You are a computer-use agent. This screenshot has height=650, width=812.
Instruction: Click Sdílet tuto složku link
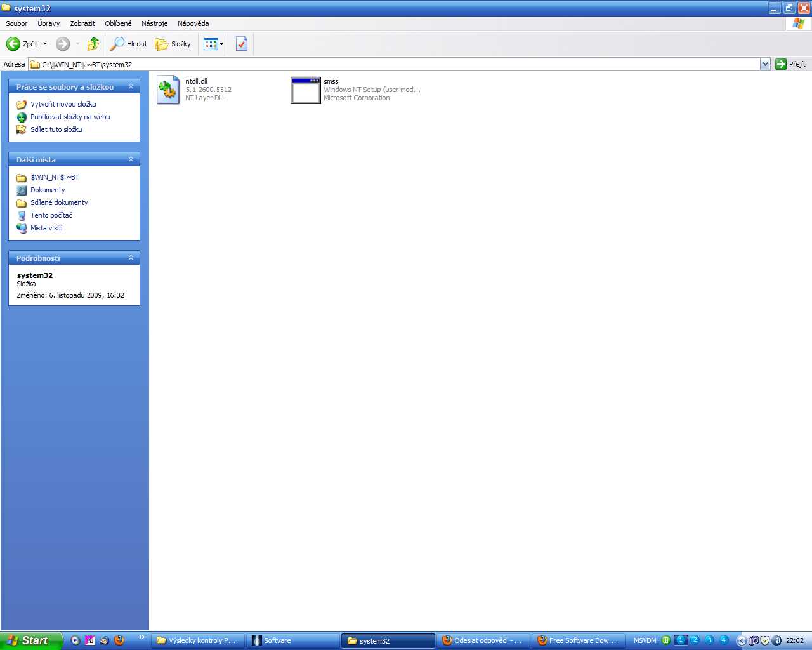click(56, 129)
